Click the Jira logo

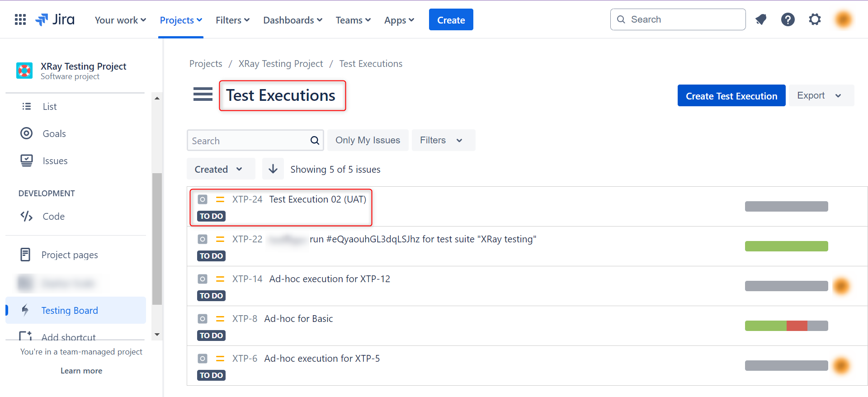coord(55,19)
